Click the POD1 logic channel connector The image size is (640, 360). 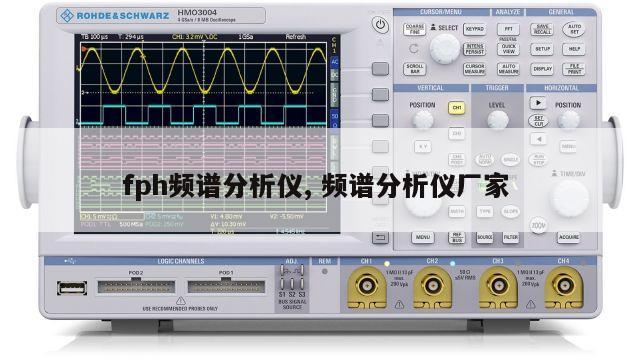[x=226, y=287]
